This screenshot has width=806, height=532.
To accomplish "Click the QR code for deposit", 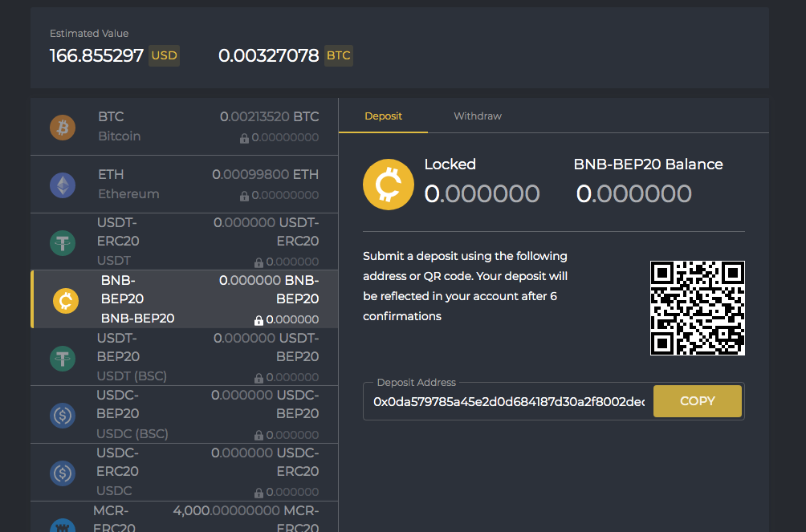I will click(x=697, y=308).
